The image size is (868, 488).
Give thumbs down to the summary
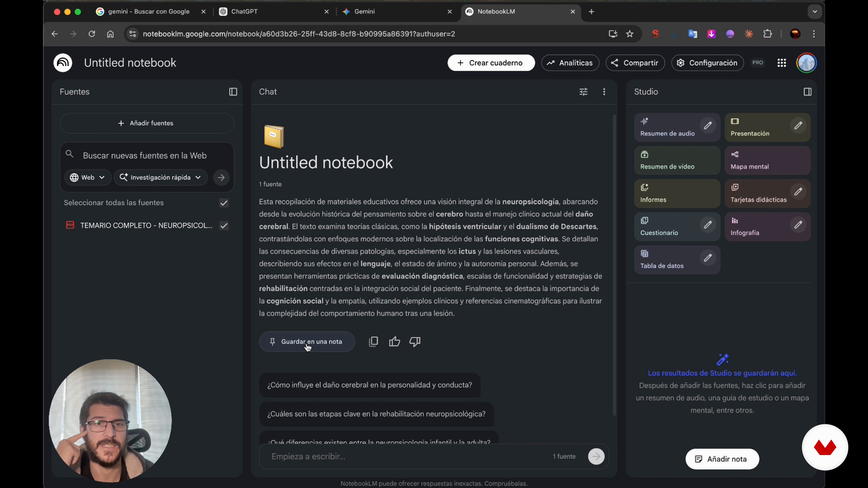[415, 342]
